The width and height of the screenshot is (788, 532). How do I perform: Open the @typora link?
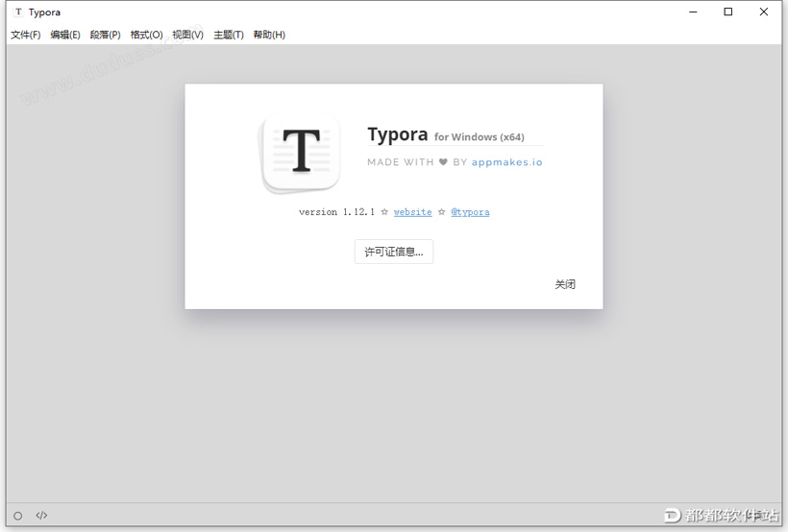pyautogui.click(x=470, y=212)
